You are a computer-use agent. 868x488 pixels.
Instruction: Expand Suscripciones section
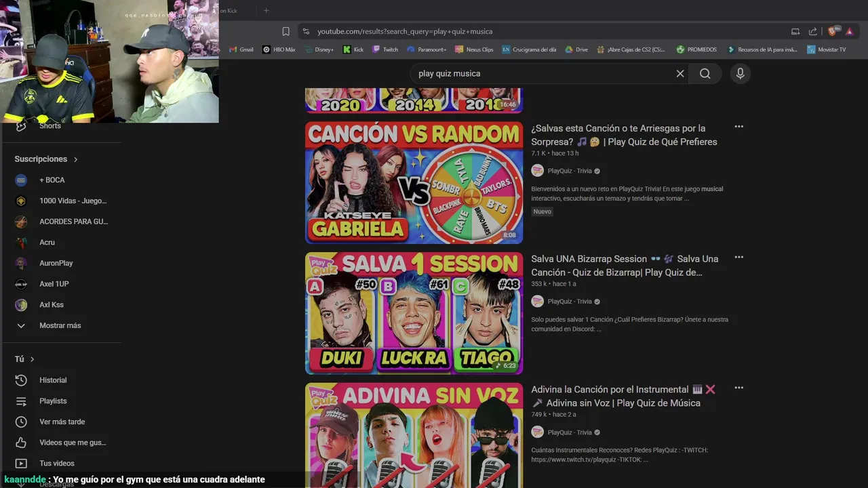pos(46,159)
